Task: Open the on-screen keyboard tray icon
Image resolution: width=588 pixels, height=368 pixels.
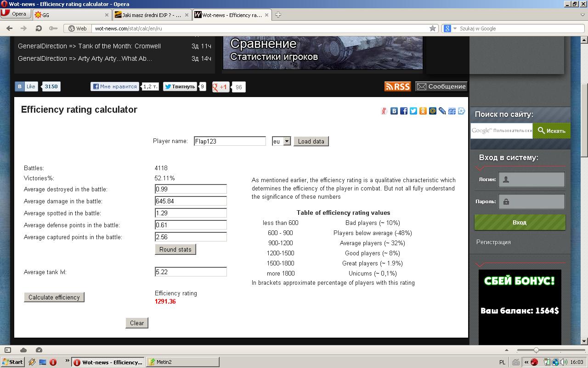Action: click(x=516, y=362)
